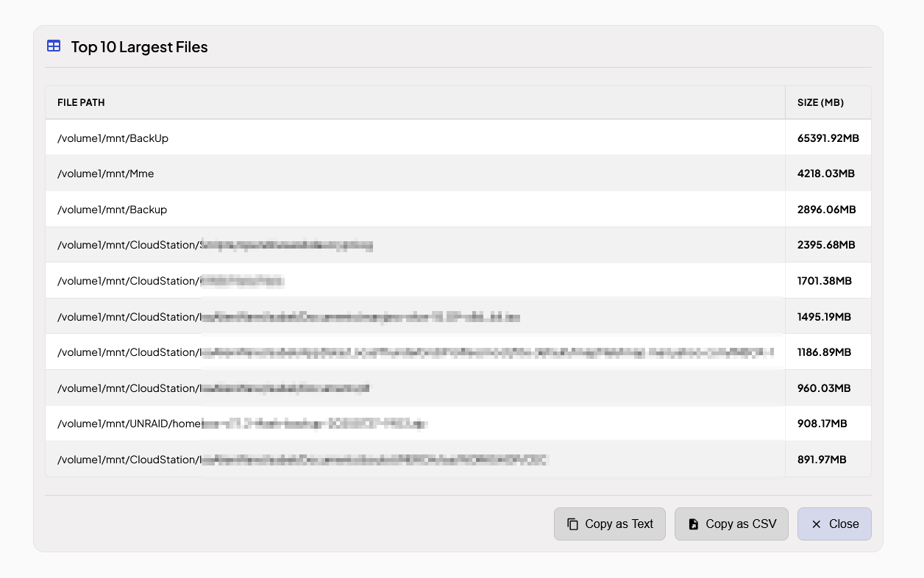
Task: Click the 65391.92MB size cell
Action: coord(828,138)
